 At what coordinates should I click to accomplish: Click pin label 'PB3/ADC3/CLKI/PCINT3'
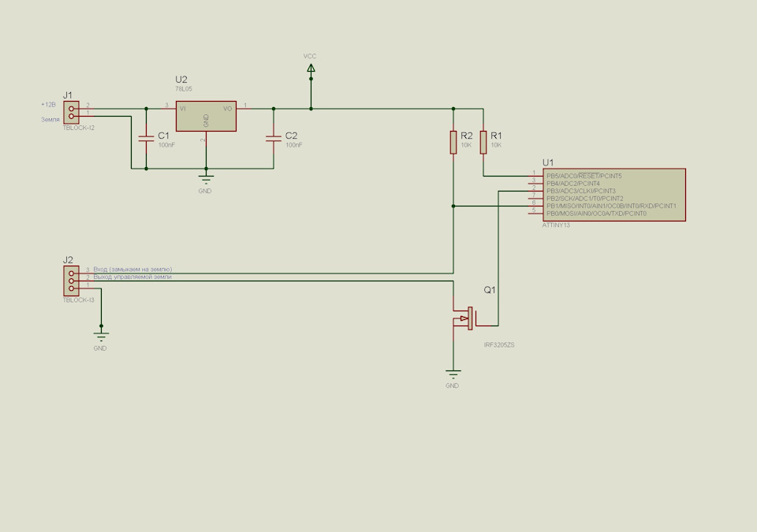coord(581,192)
